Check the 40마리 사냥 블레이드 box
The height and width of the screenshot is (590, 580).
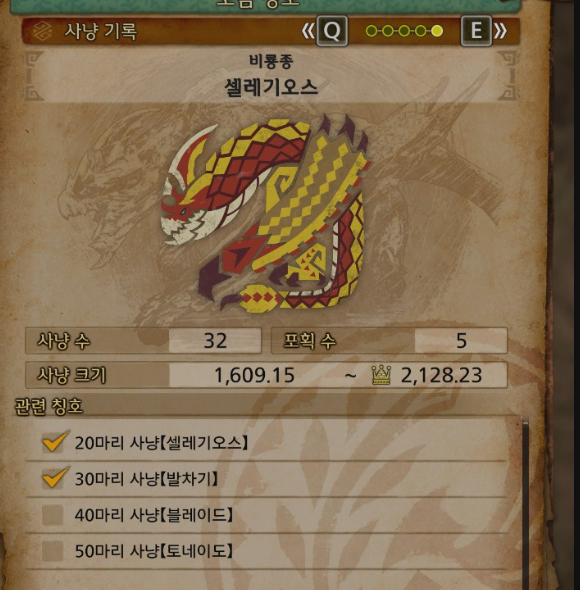(x=52, y=515)
